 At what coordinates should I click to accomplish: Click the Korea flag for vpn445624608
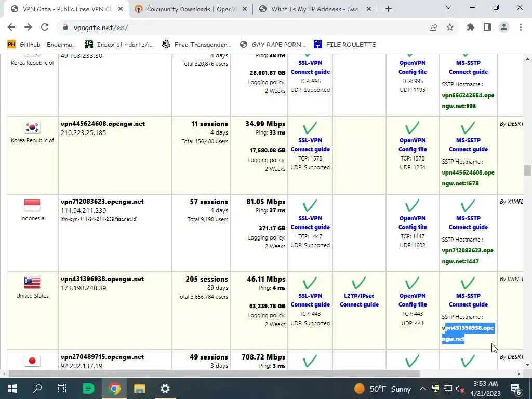(32, 127)
